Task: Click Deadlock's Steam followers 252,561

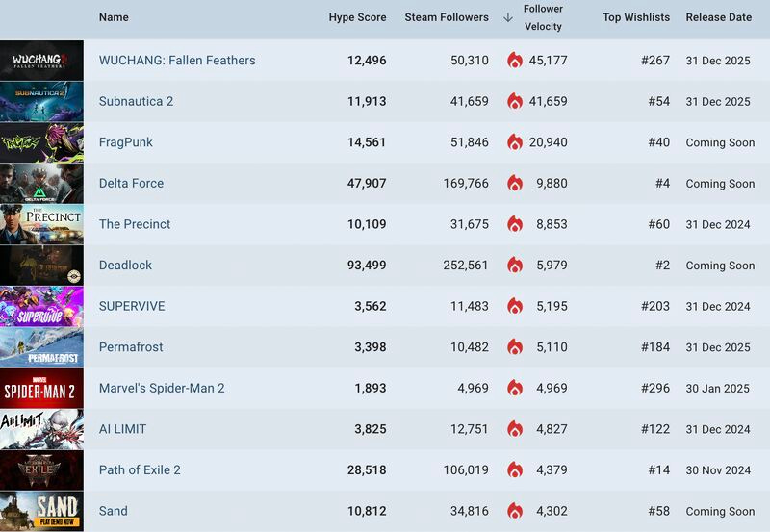Action: tap(466, 265)
